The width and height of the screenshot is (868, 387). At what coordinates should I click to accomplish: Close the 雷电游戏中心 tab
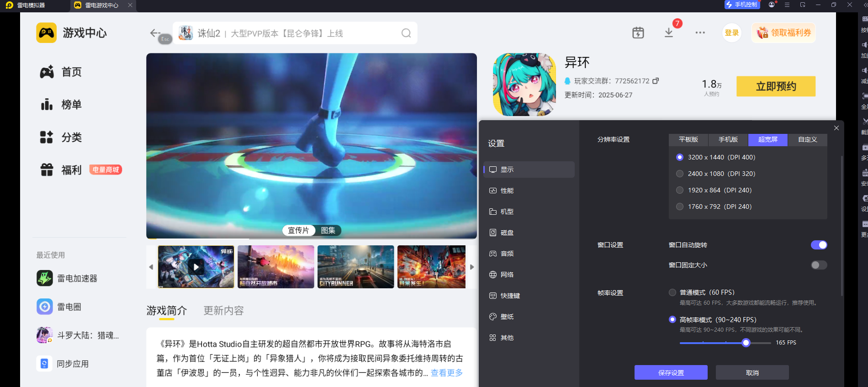[130, 5]
